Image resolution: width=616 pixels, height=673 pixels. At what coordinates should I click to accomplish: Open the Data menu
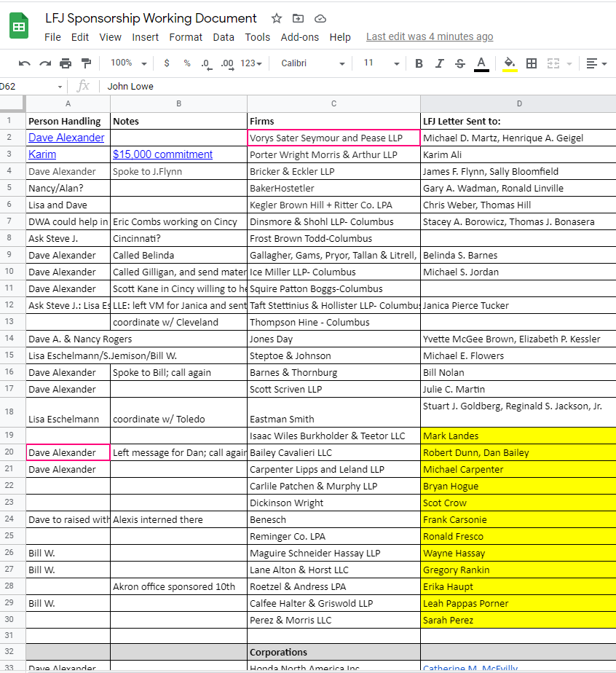click(224, 37)
